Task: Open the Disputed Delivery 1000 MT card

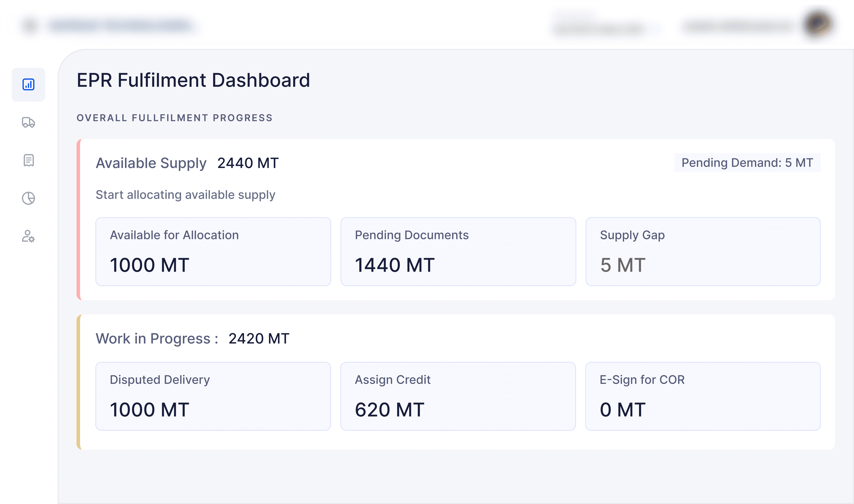Action: point(213,396)
